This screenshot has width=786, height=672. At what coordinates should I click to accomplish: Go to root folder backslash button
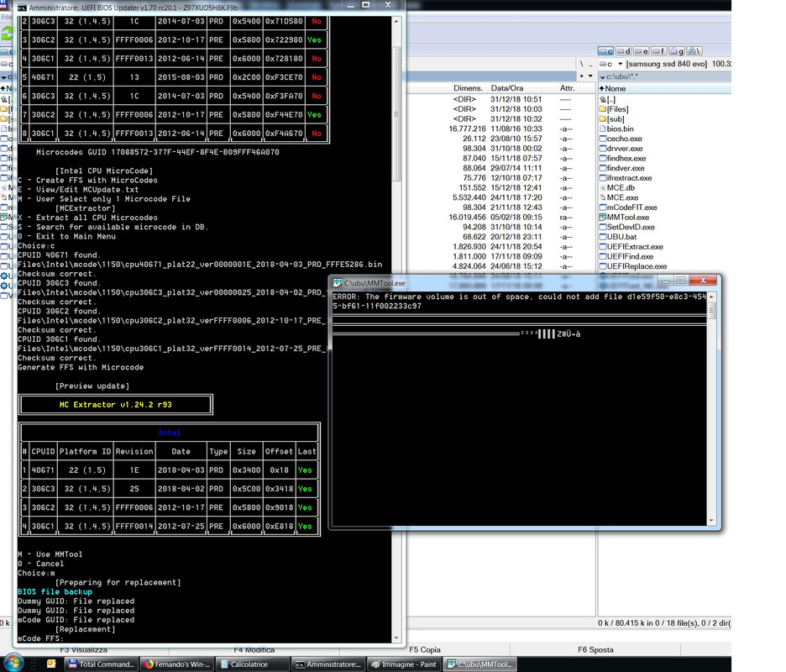(581, 64)
